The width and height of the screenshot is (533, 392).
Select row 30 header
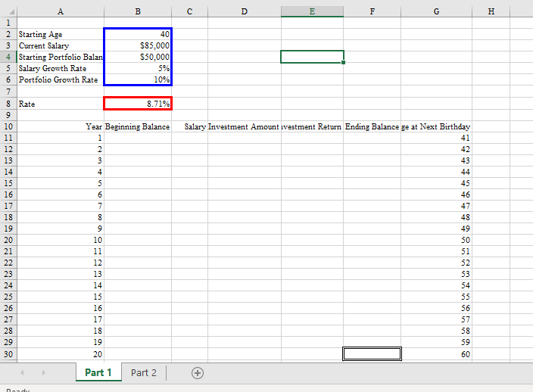click(x=8, y=354)
